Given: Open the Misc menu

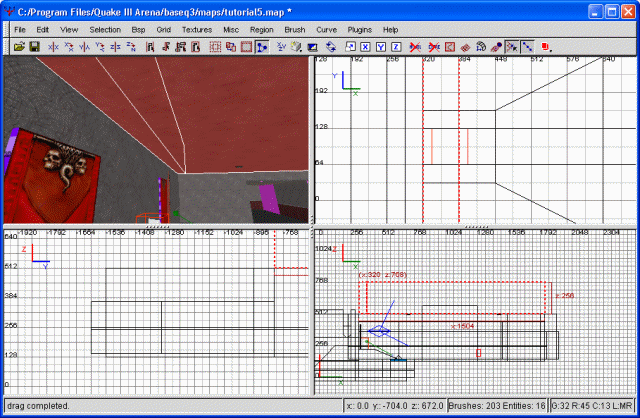Looking at the screenshot, I should point(231,30).
